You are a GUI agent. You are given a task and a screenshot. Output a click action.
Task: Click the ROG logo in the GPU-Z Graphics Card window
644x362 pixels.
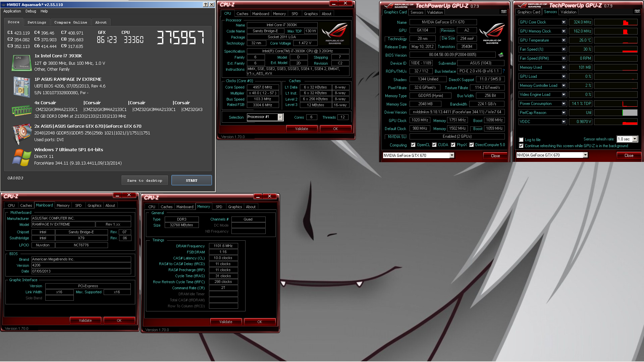tap(492, 34)
